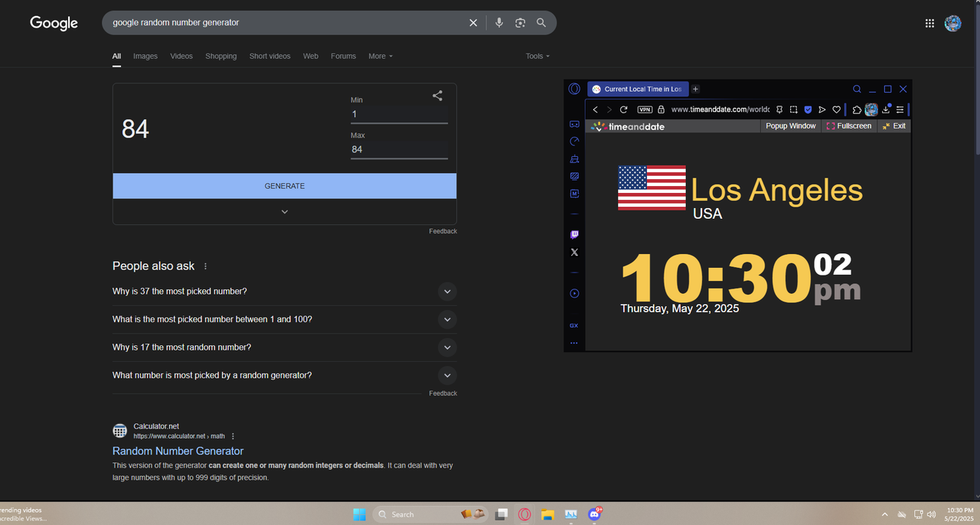Reload the timeanddate page in Opera
Viewport: 980px width, 525px height.
coord(624,109)
